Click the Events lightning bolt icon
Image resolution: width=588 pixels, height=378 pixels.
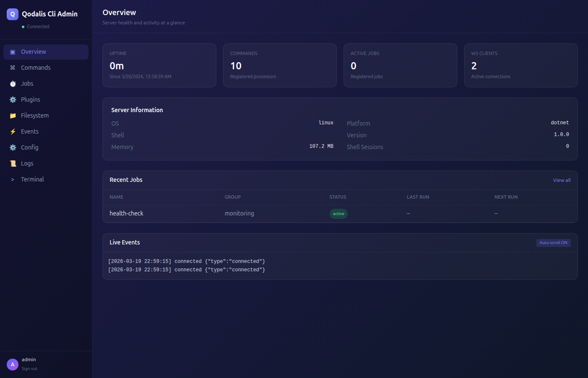[x=13, y=131]
